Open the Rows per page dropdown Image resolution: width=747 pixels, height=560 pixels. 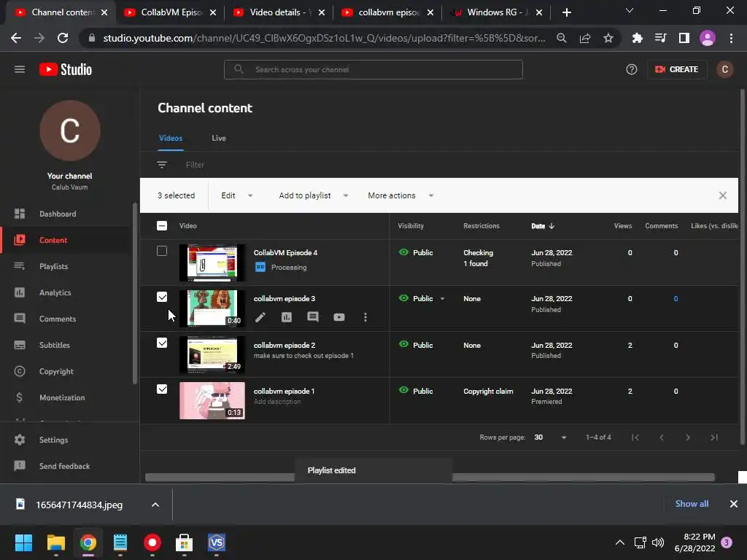coord(550,437)
